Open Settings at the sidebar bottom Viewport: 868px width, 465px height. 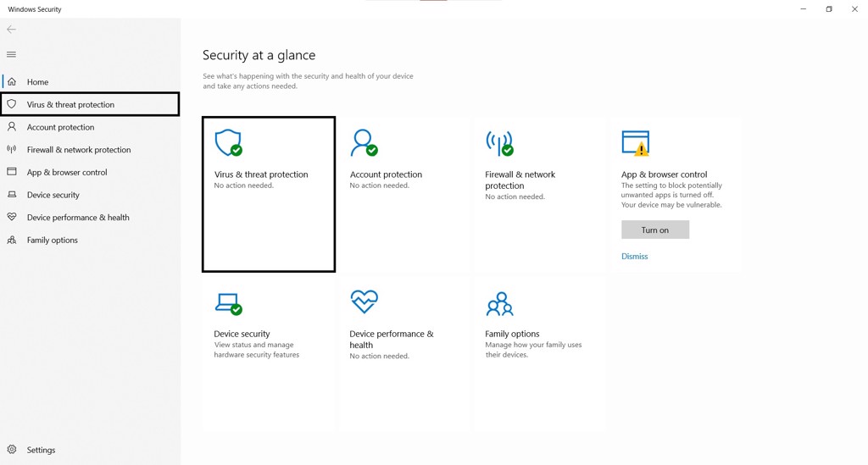point(90,450)
